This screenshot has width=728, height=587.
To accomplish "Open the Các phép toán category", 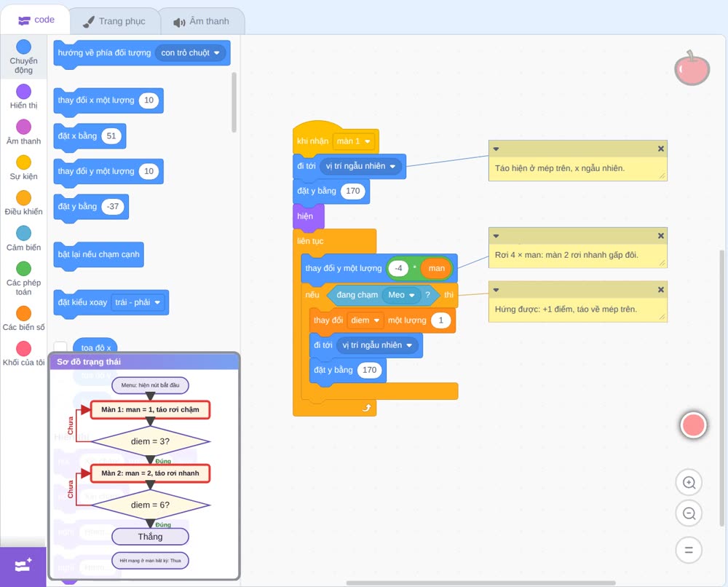I will (x=24, y=279).
